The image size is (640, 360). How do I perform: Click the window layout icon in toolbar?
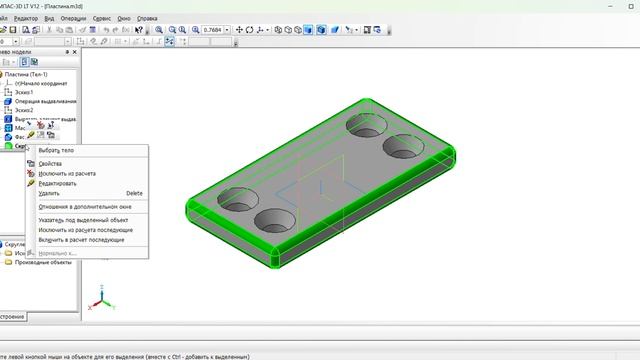click(x=367, y=30)
